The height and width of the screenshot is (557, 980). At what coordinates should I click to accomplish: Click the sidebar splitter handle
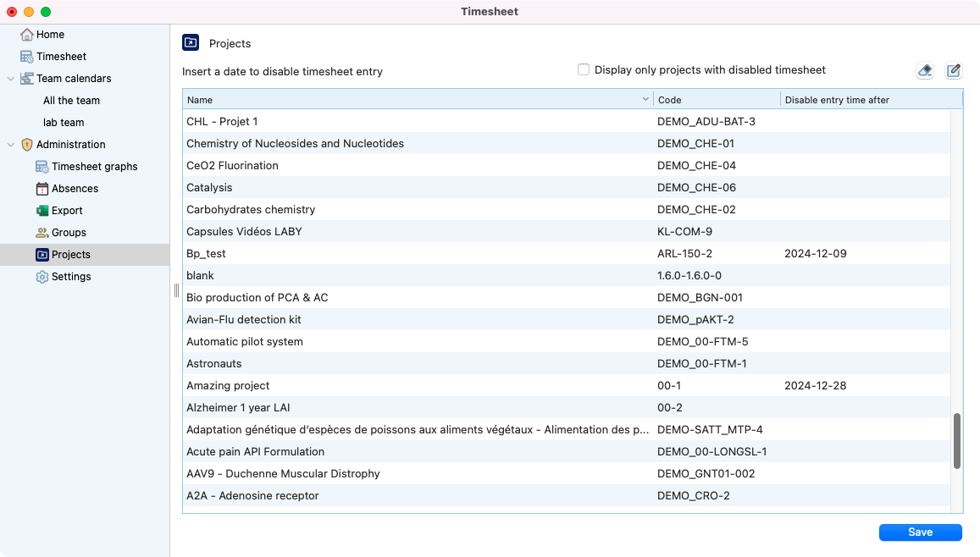tap(176, 290)
